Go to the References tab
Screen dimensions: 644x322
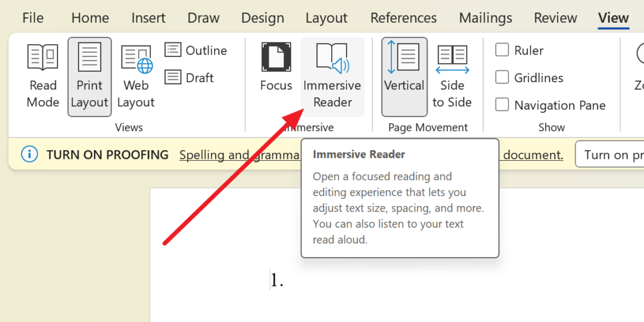coord(404,18)
